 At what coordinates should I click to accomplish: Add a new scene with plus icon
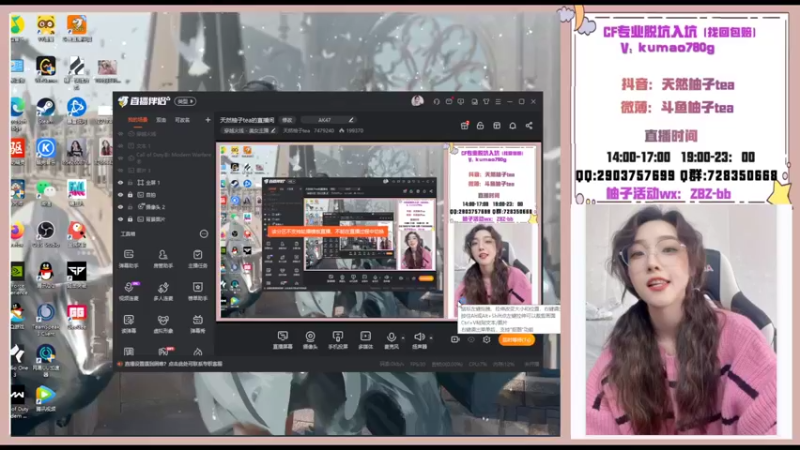tap(208, 120)
